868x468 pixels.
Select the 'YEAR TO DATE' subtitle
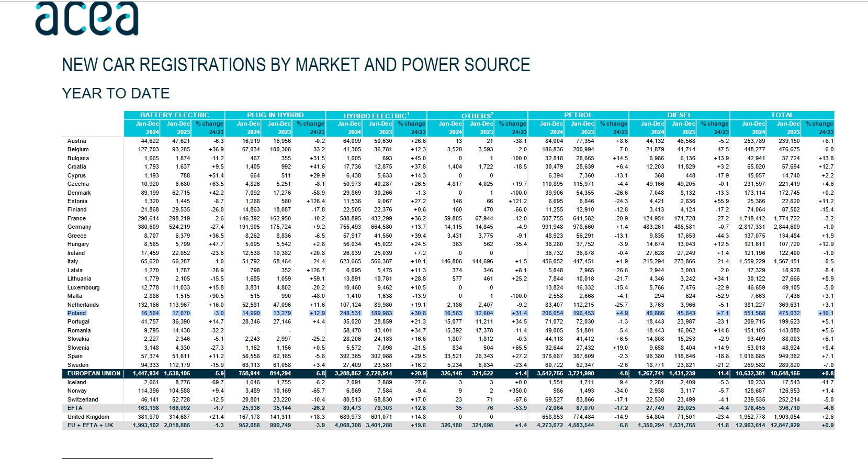(116, 93)
